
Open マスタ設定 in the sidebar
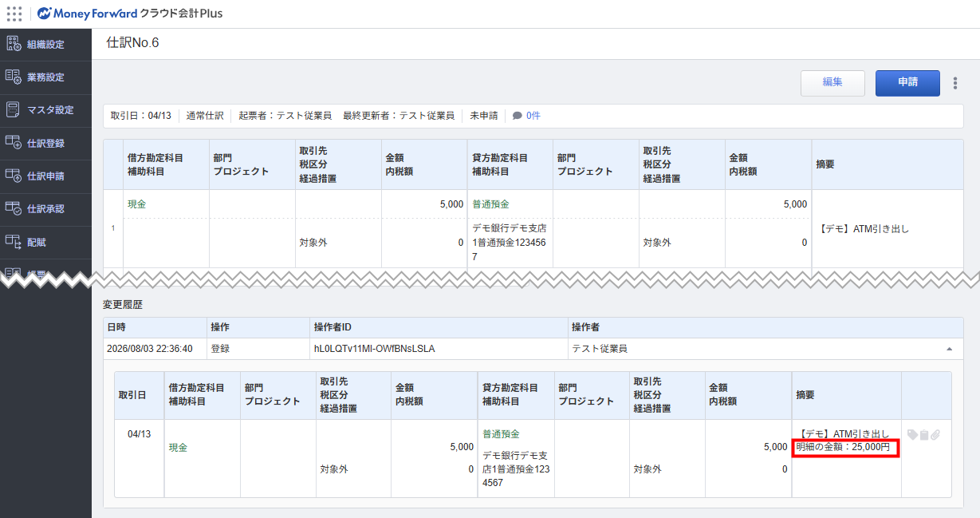[45, 110]
